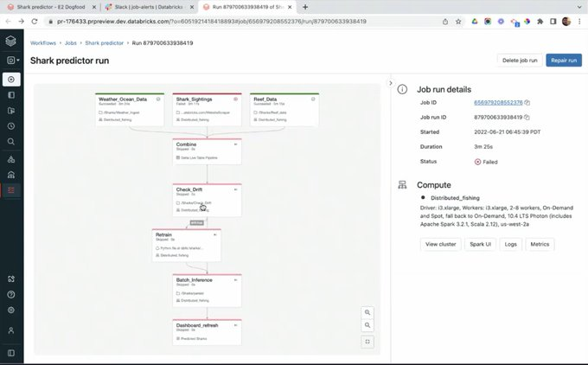Open the Metrics button
Viewport: 588px width, 365px height.
tap(540, 244)
